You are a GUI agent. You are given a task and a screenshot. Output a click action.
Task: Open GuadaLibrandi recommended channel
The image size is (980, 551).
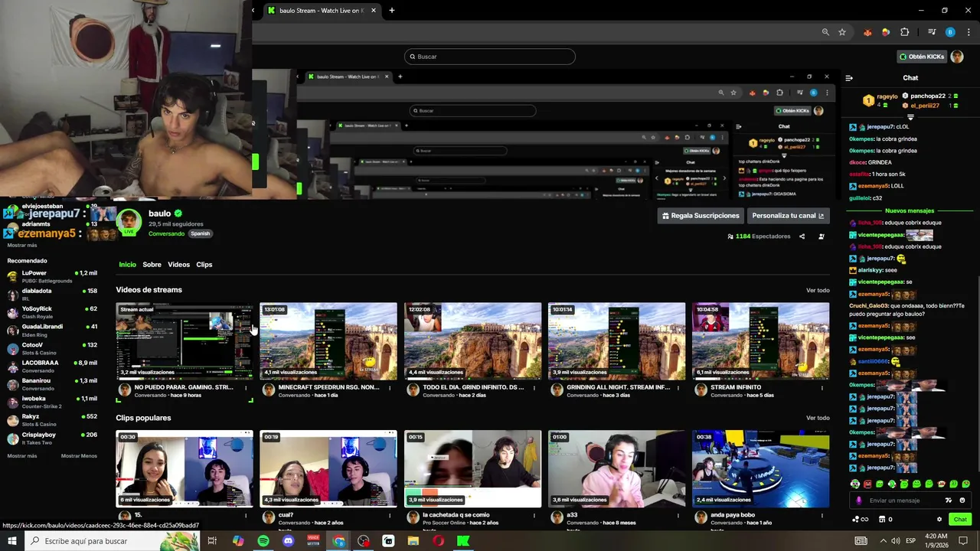(52, 330)
